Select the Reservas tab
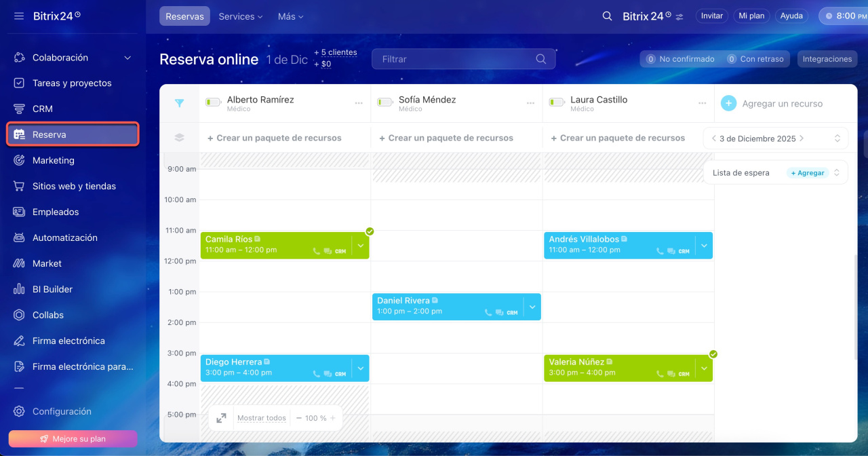This screenshot has height=456, width=868. tap(184, 16)
